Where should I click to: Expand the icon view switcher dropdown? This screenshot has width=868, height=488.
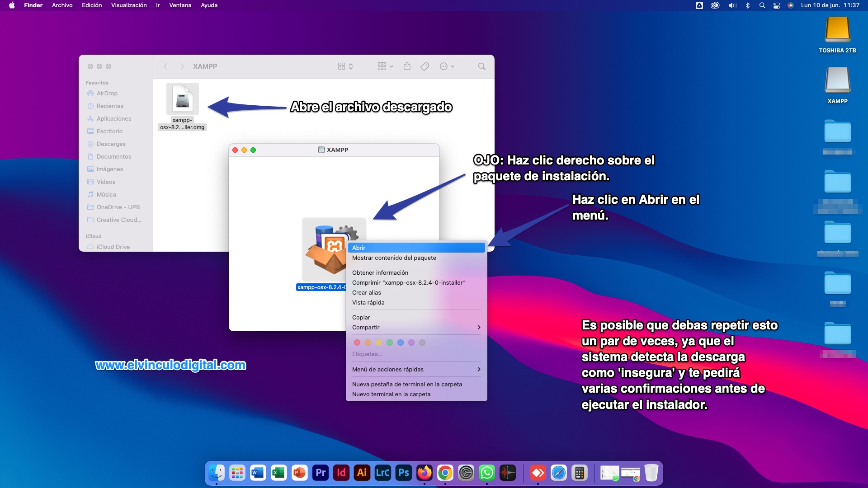coord(345,66)
